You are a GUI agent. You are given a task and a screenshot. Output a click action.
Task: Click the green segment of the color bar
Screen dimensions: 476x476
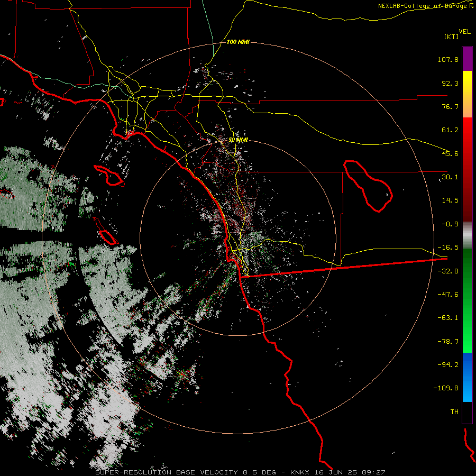pyautogui.click(x=467, y=300)
